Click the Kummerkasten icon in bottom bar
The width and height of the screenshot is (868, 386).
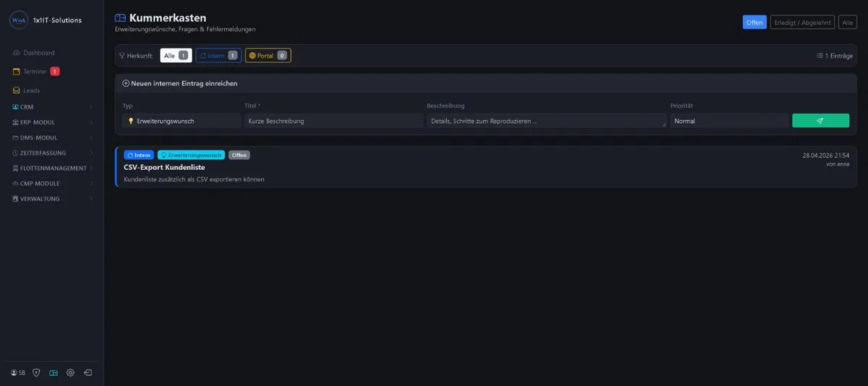[54, 372]
